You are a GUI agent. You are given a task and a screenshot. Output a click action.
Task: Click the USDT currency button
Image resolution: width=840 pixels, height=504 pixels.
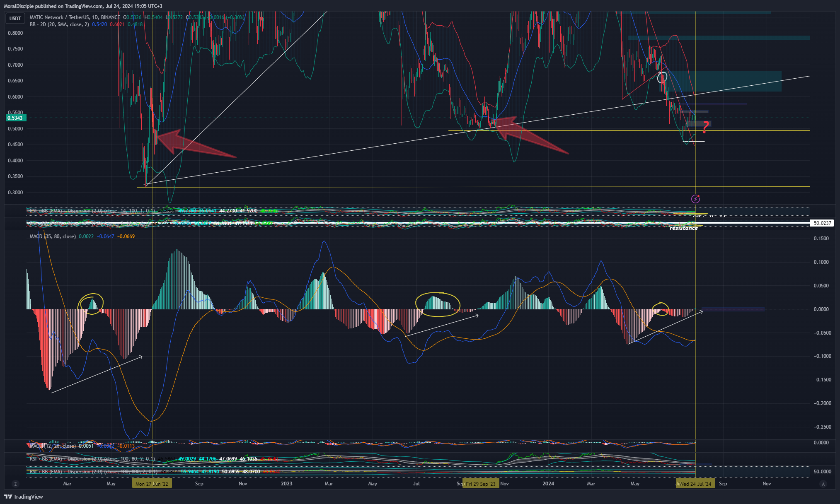(x=15, y=18)
